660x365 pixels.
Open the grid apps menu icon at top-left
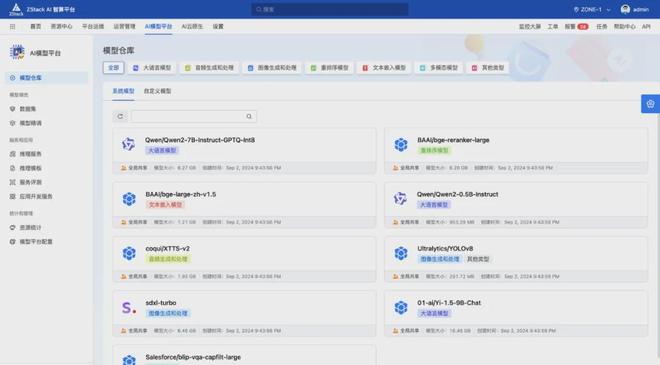click(13, 27)
